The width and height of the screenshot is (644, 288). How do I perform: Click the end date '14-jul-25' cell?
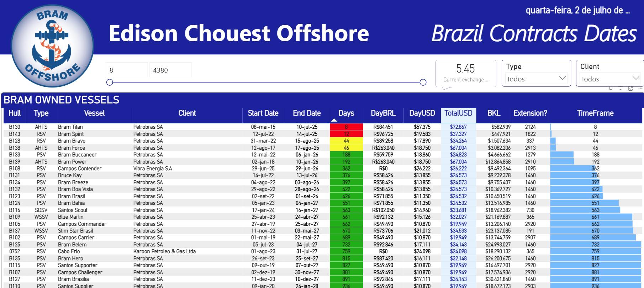pos(307,134)
